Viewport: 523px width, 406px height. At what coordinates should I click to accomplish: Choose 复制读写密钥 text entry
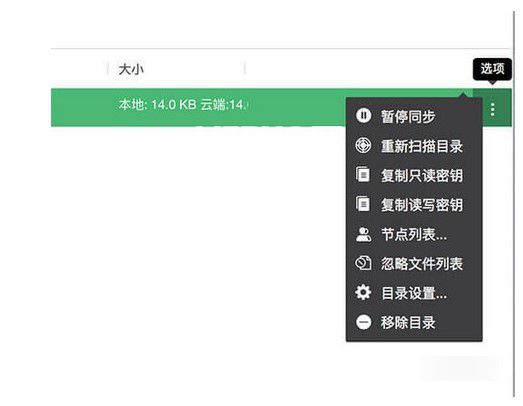pos(422,205)
